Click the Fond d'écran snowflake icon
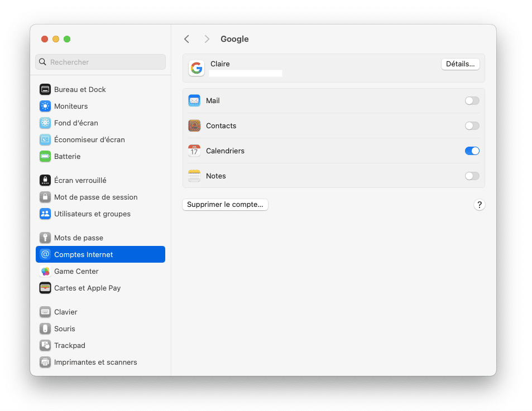Image resolution: width=532 pixels, height=411 pixels. (x=45, y=123)
